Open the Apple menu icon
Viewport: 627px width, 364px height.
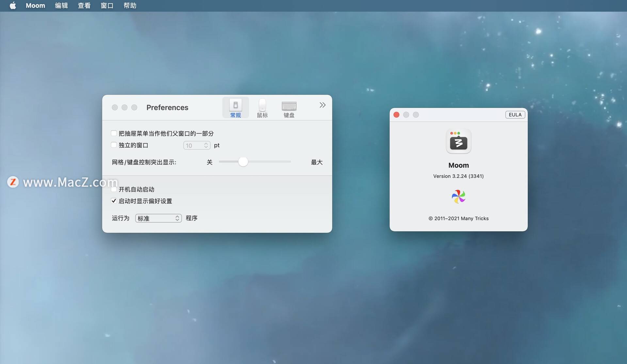coord(13,6)
